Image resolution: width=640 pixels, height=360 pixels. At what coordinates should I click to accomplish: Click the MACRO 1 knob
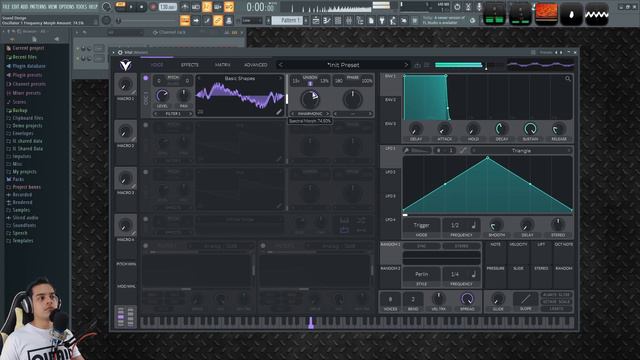click(x=125, y=84)
